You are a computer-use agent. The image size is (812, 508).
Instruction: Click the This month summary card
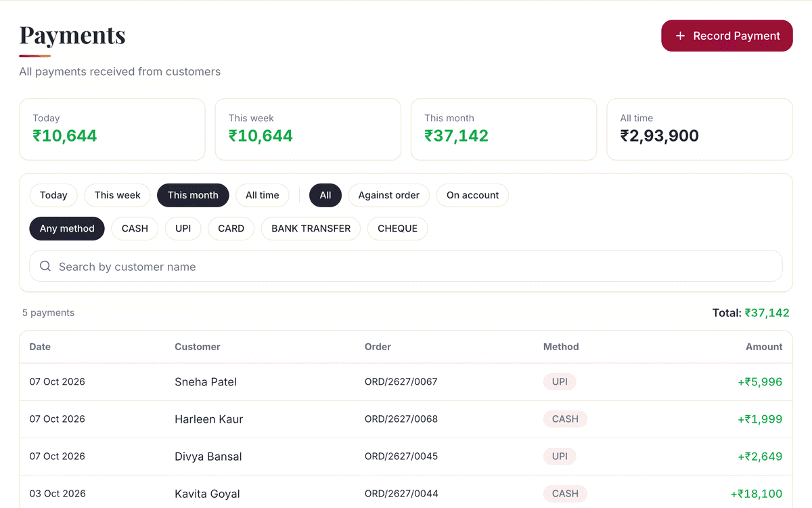tap(504, 129)
